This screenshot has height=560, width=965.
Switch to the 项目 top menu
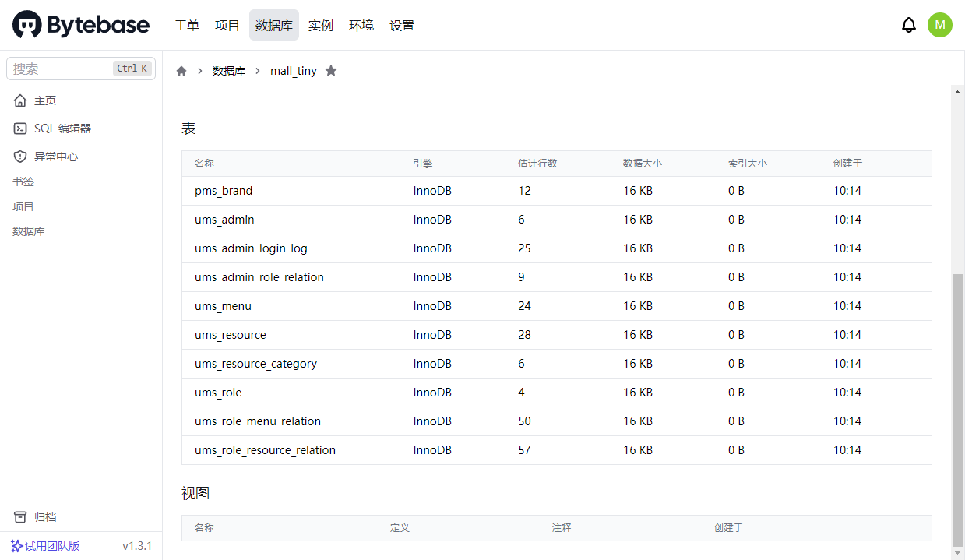coord(227,25)
